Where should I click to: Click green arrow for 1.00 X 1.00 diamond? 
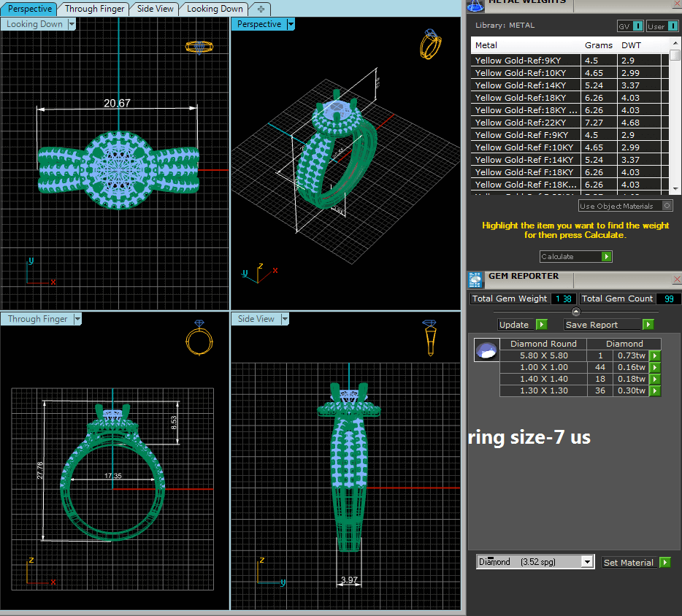[x=655, y=368]
